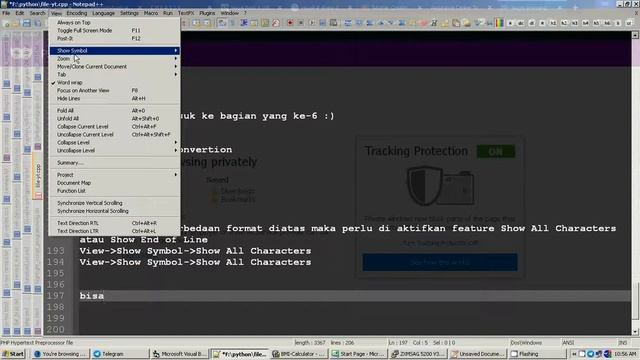
Task: Click the italic-style script toolbar icon
Action: 434,23
